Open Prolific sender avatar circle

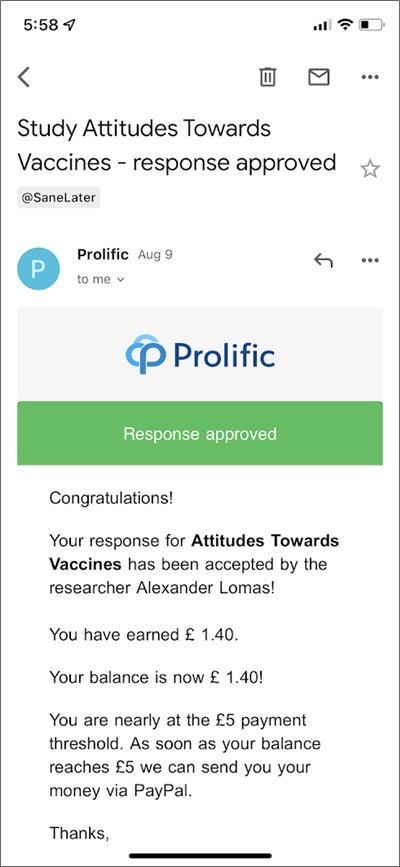click(38, 269)
